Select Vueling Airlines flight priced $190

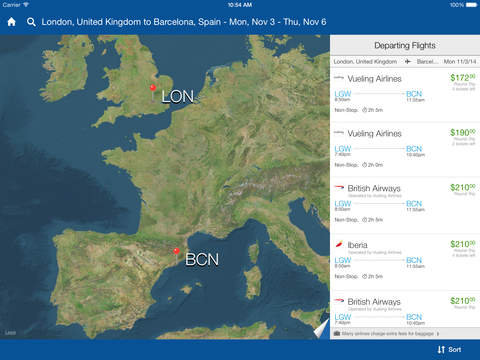point(405,150)
